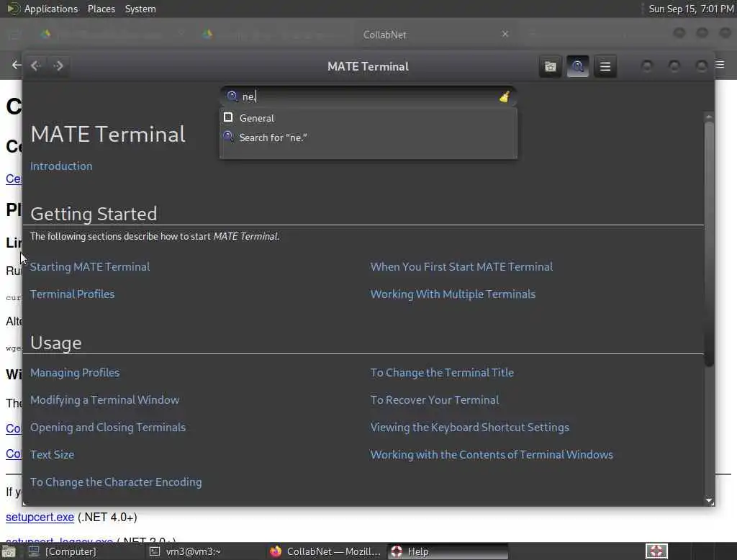737x560 pixels.
Task: Open Opening and Closing Terminals link
Action: pos(108,427)
